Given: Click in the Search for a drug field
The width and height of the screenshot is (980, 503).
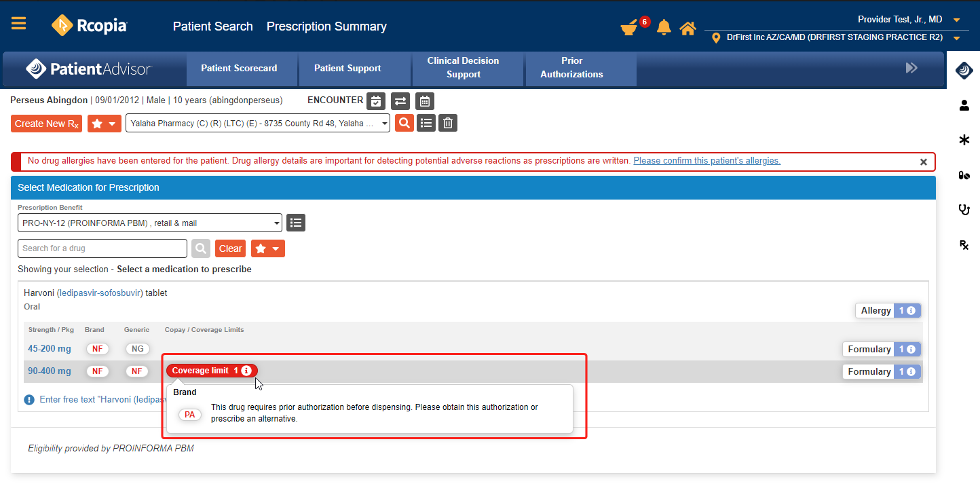Looking at the screenshot, I should pyautogui.click(x=102, y=248).
